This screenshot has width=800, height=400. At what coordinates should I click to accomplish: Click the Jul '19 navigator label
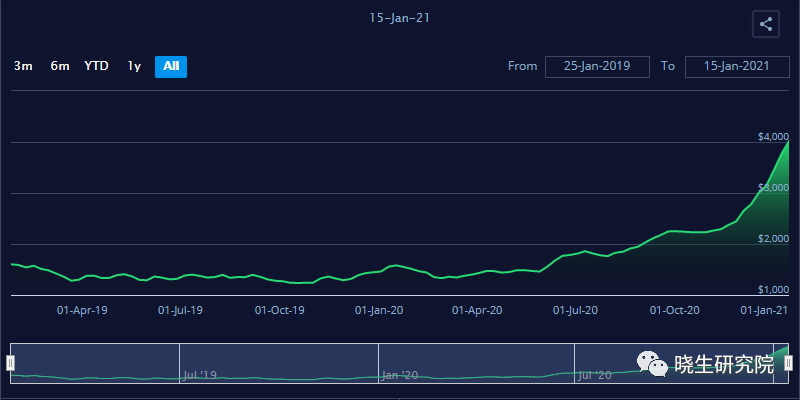pos(200,376)
